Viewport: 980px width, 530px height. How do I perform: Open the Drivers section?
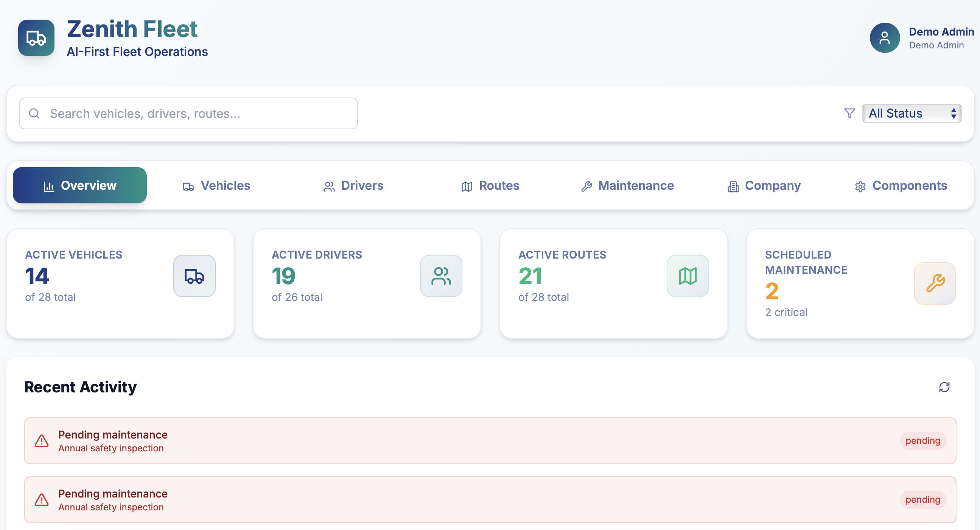click(353, 186)
